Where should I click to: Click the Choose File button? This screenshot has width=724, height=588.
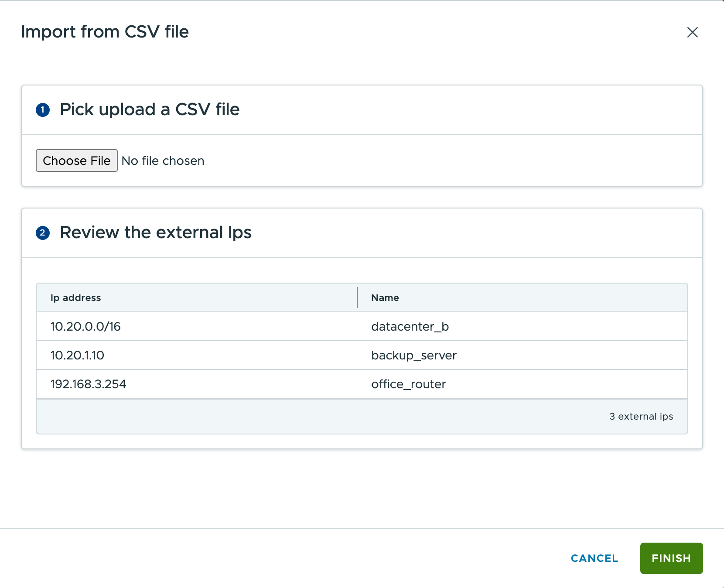pos(77,161)
